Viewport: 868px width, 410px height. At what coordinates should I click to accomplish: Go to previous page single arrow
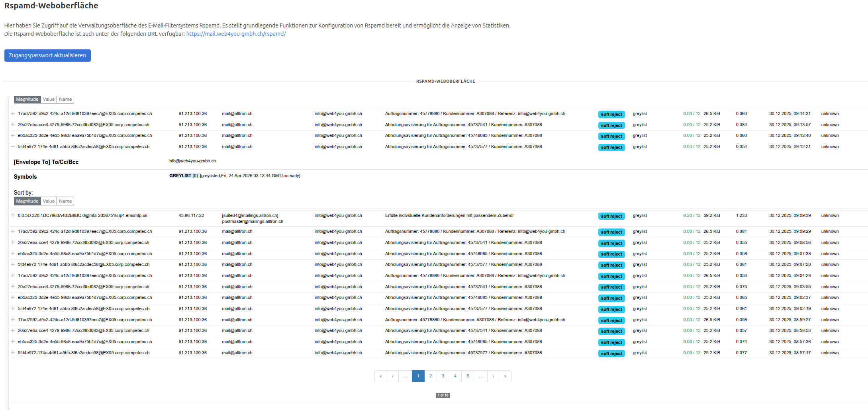pos(392,376)
